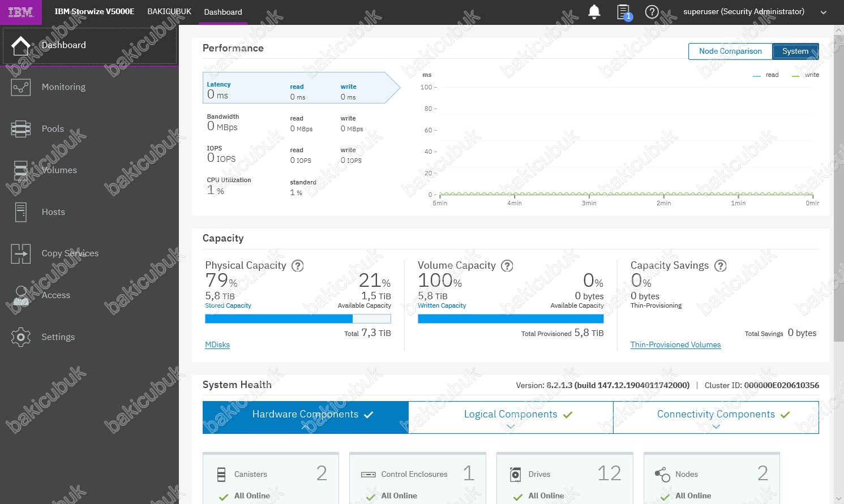Click help icon beside Volume Capacity

(507, 265)
